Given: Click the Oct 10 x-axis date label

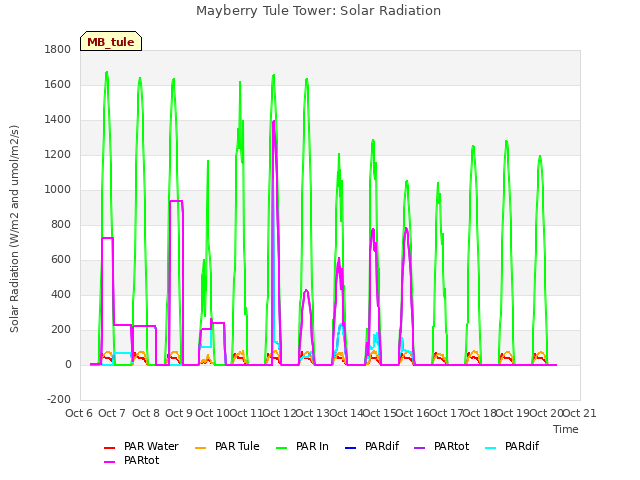Looking at the screenshot, I should click(212, 413).
